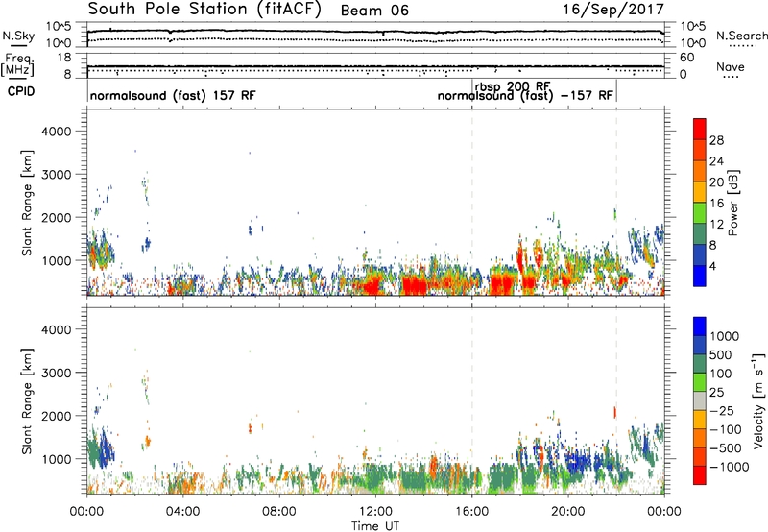Click the '4000' tick in power panel
This screenshot has height=532, width=768.
(56, 132)
